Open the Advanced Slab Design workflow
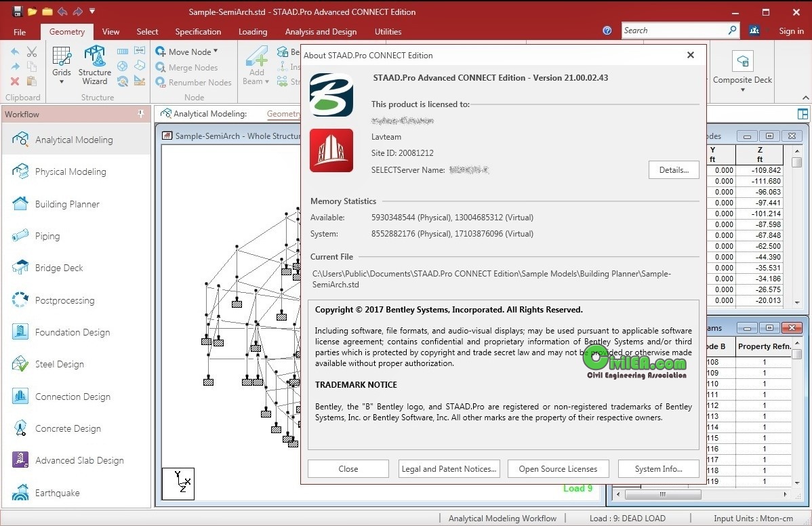 coord(76,460)
